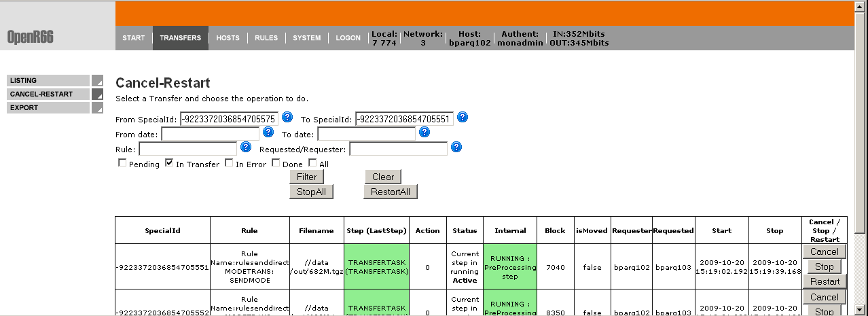Open help icon beside From date field
Viewport: 868px width, 316px height.
pos(268,132)
